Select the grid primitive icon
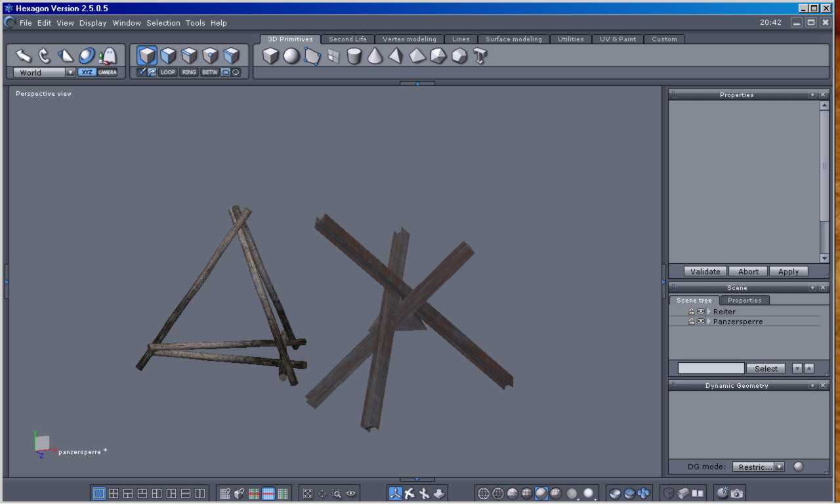Screen dimensions: 840x504 [x=333, y=56]
